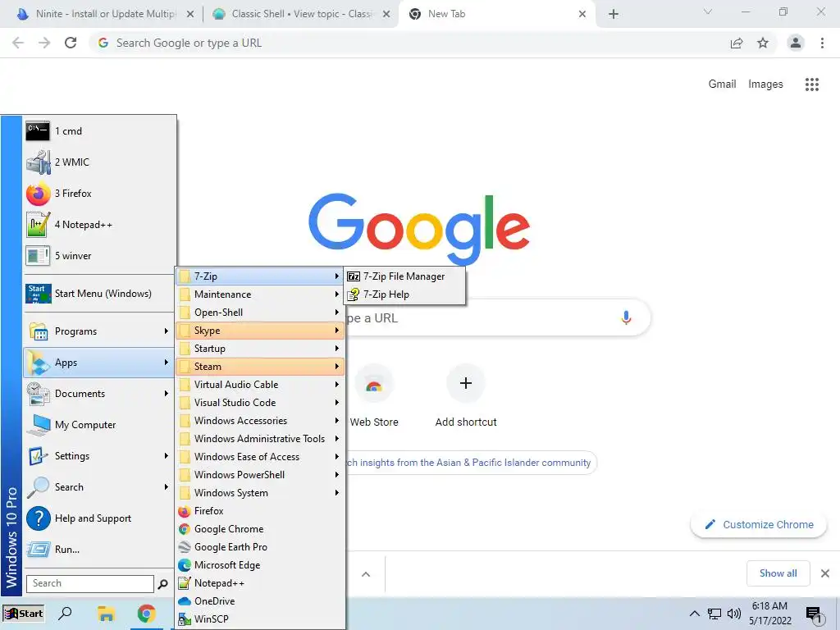This screenshot has width=840, height=630.
Task: Expand the Search submenu in start menu
Action: coord(99,487)
